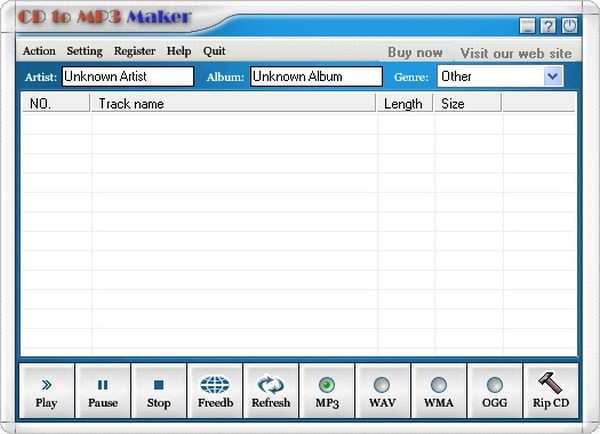Minimize window using the title bar icon

[x=528, y=26]
